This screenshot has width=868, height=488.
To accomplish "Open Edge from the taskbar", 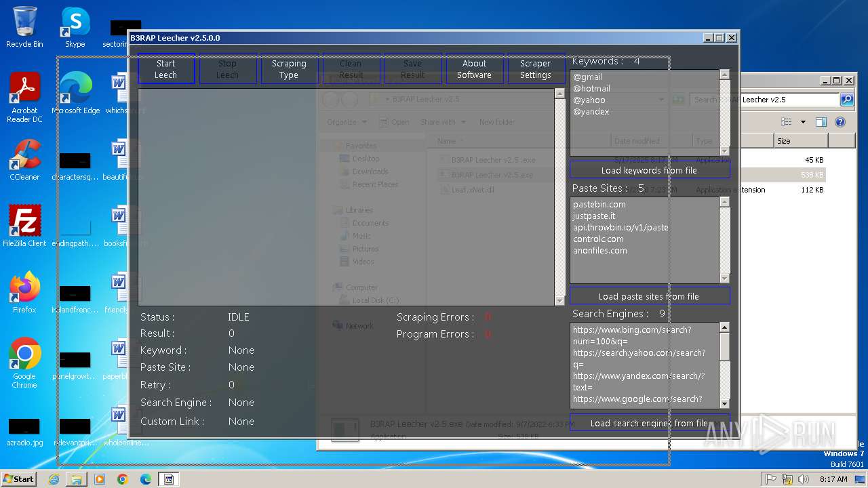I will point(146,479).
